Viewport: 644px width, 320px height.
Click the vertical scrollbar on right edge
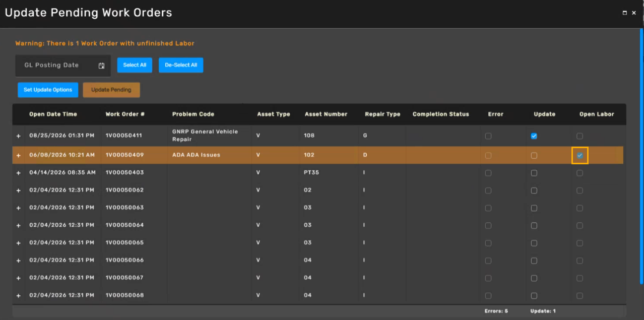(x=641, y=156)
